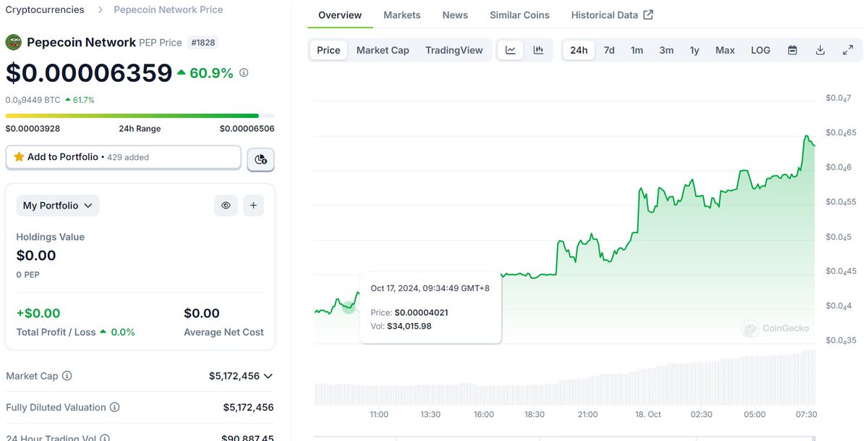The width and height of the screenshot is (868, 441).
Task: Open the Markets tab
Action: 402,14
